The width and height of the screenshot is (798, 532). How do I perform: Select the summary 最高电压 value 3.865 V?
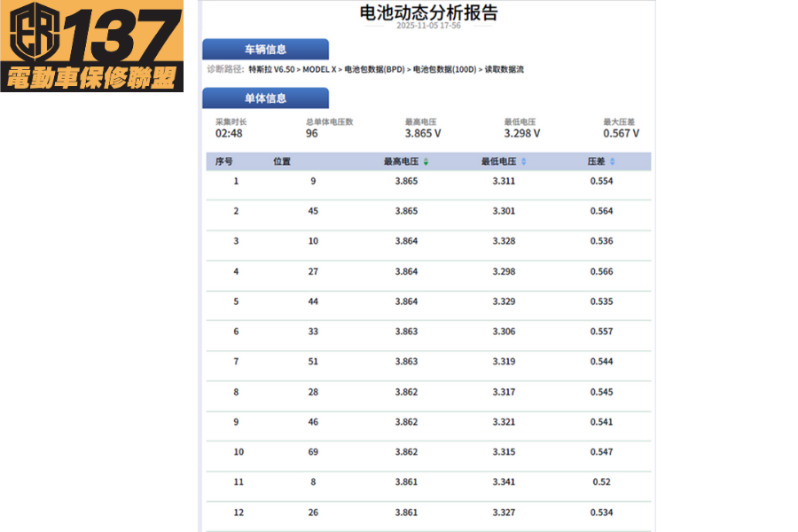pos(422,134)
